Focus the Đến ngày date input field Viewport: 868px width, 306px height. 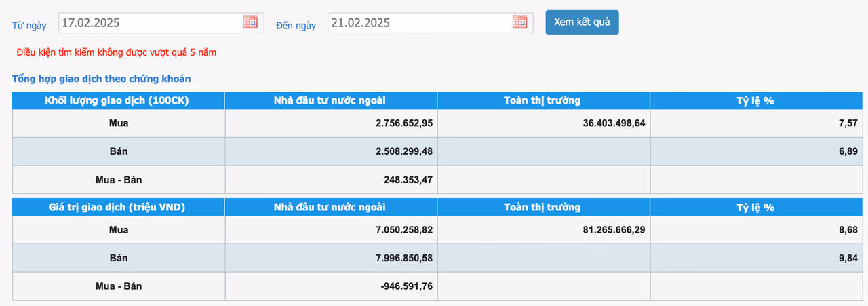417,22
